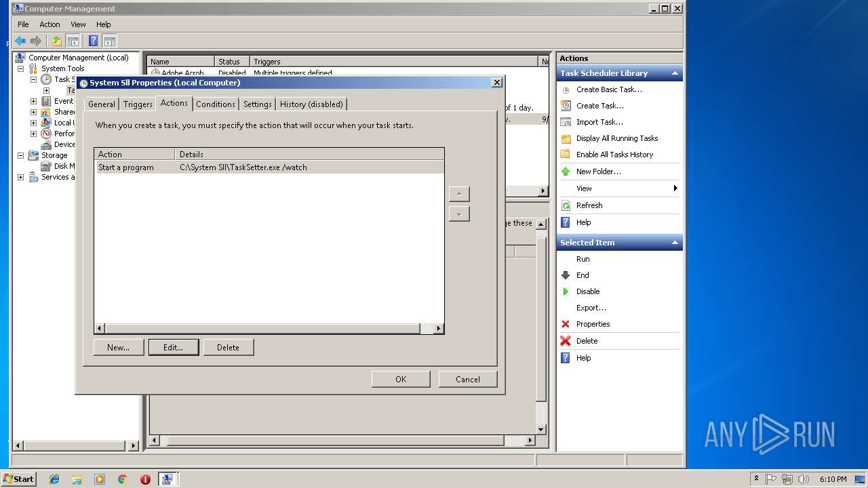Viewport: 868px width, 488px height.
Task: Click the Task Scheduler clock icon in tree
Action: coord(46,79)
